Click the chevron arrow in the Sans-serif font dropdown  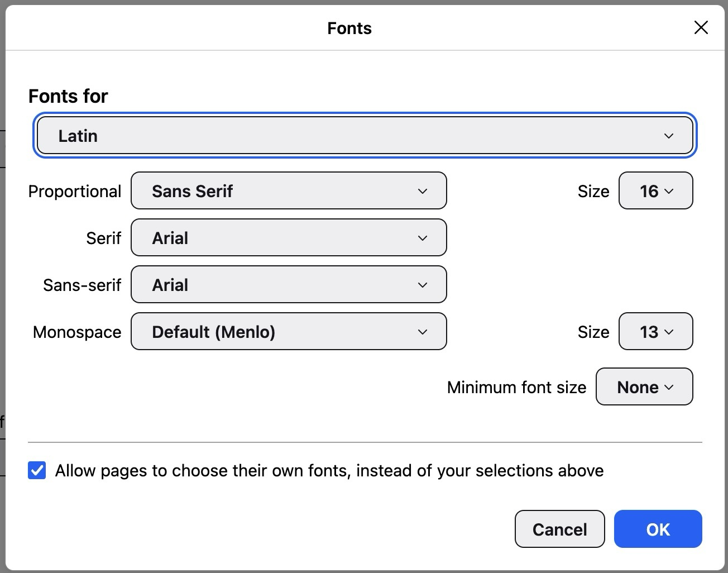(423, 285)
